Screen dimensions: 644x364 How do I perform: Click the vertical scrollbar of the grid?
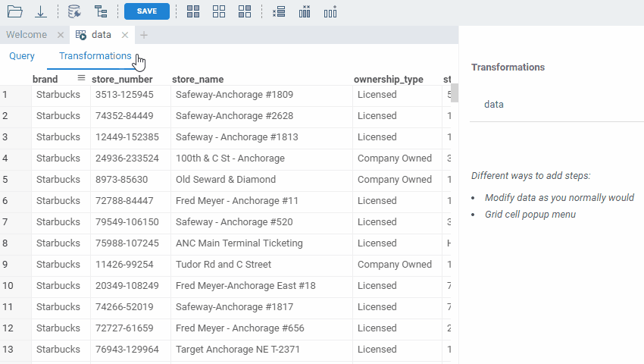455,93
